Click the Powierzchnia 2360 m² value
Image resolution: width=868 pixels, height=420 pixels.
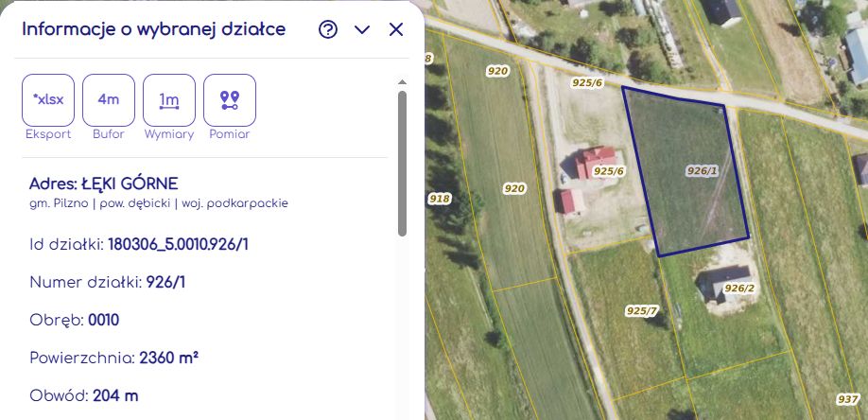click(x=169, y=358)
